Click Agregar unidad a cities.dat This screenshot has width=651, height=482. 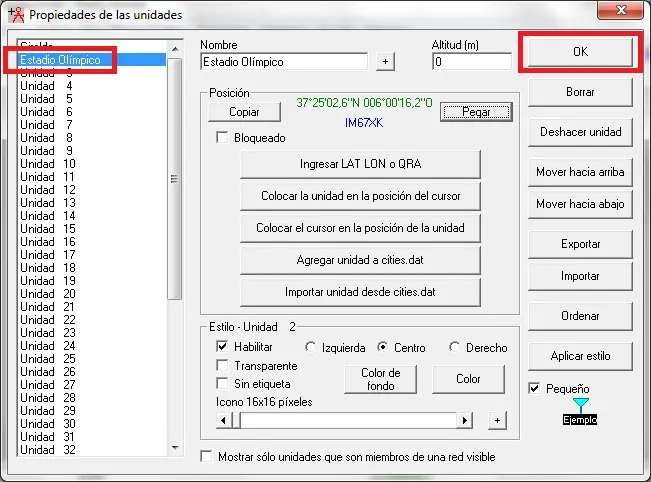point(360,260)
